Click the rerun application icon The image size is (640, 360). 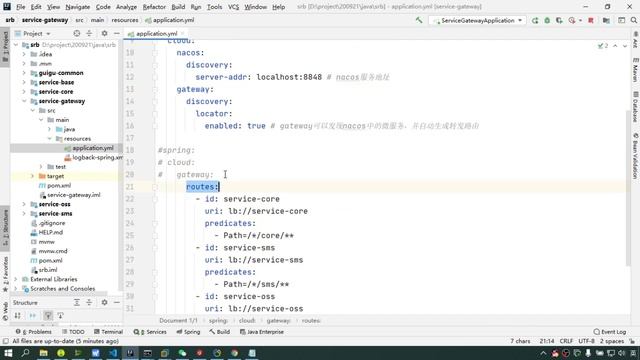point(535,20)
